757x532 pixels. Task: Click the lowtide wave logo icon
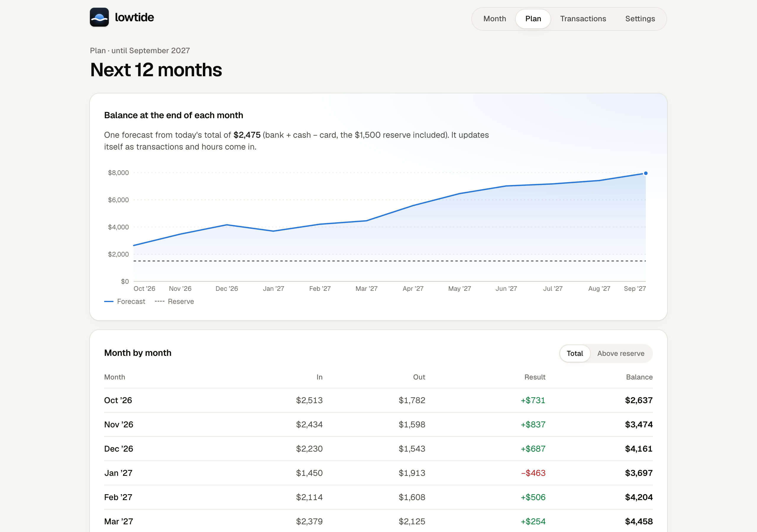point(99,17)
